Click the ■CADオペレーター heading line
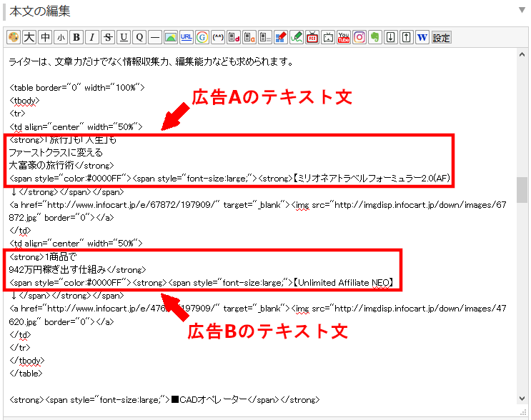Viewport: 531px width, 420px height. tap(164, 400)
